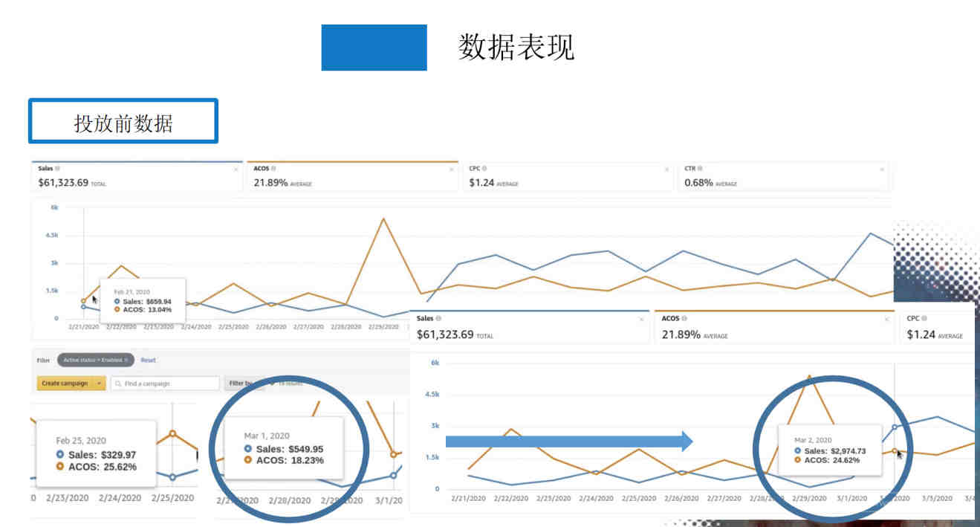Click the info icon beside ACOS in upper dashboard
The image size is (980, 527).
point(273,169)
